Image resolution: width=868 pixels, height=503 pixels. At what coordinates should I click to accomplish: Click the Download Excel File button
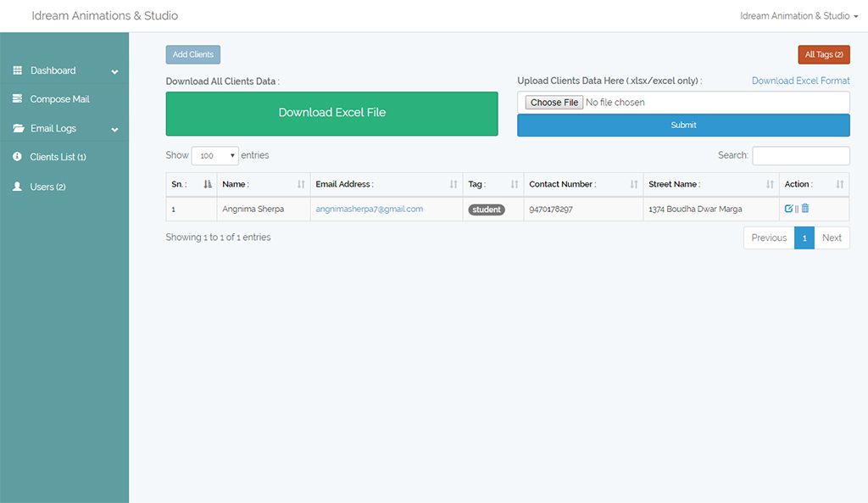tap(331, 112)
